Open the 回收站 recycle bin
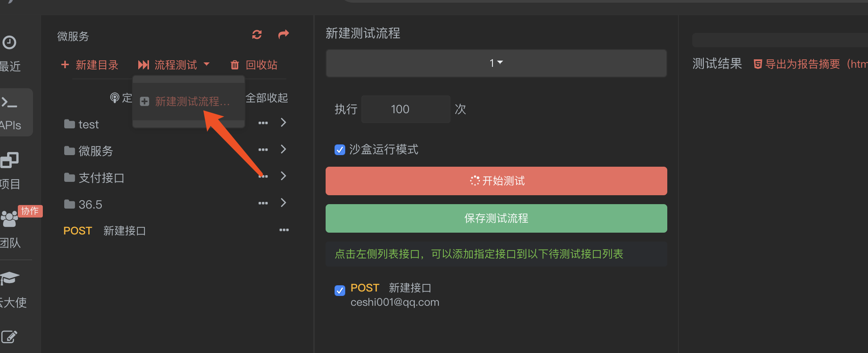The height and width of the screenshot is (353, 868). 254,65
